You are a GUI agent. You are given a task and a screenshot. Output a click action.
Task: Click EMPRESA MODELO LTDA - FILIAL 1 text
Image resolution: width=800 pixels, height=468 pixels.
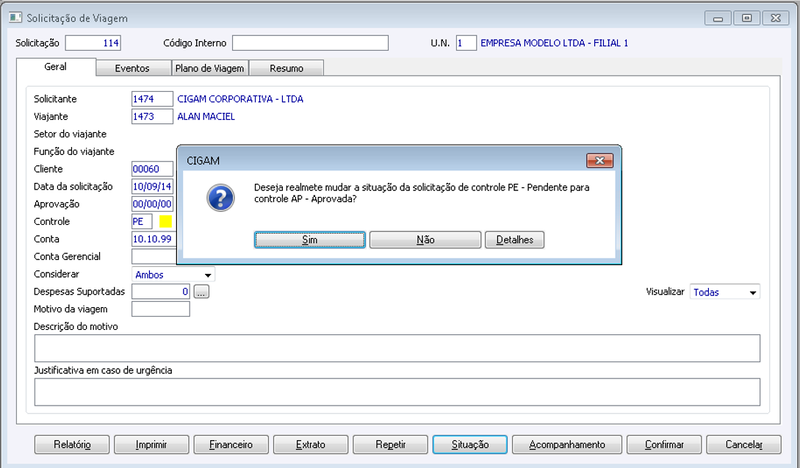tap(554, 43)
